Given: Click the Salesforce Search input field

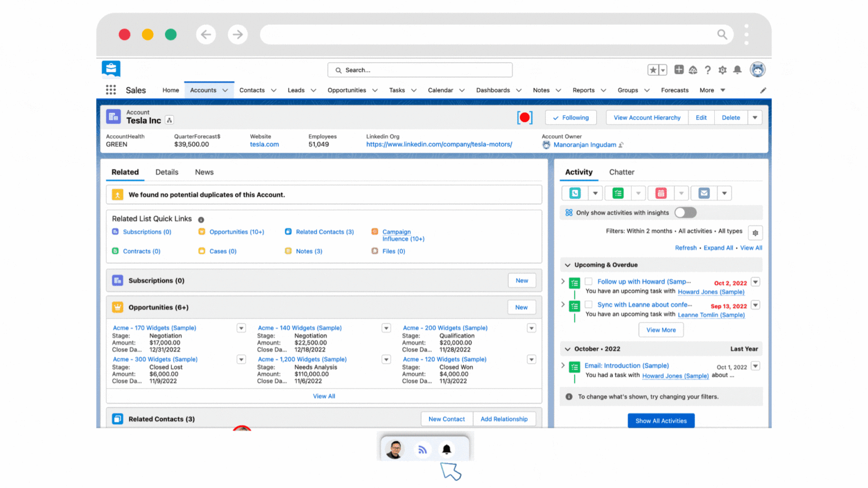Looking at the screenshot, I should pyautogui.click(x=420, y=70).
